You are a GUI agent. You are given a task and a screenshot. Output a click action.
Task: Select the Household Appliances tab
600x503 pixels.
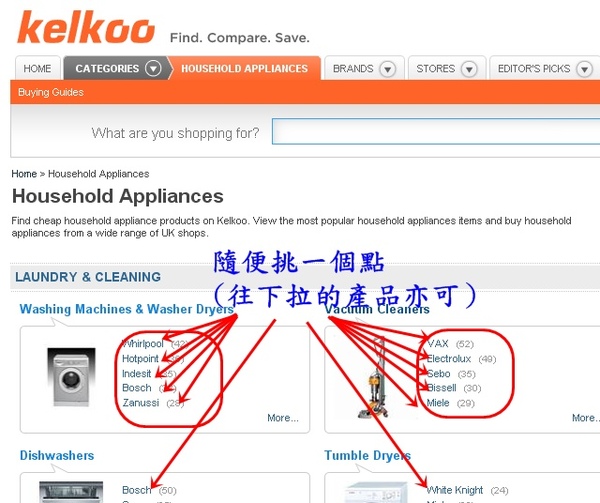click(x=244, y=68)
